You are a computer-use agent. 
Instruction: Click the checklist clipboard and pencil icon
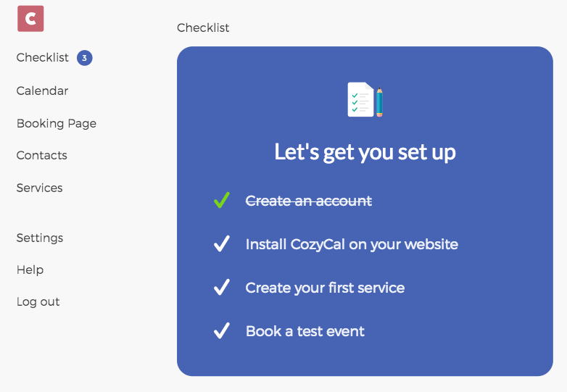(365, 99)
